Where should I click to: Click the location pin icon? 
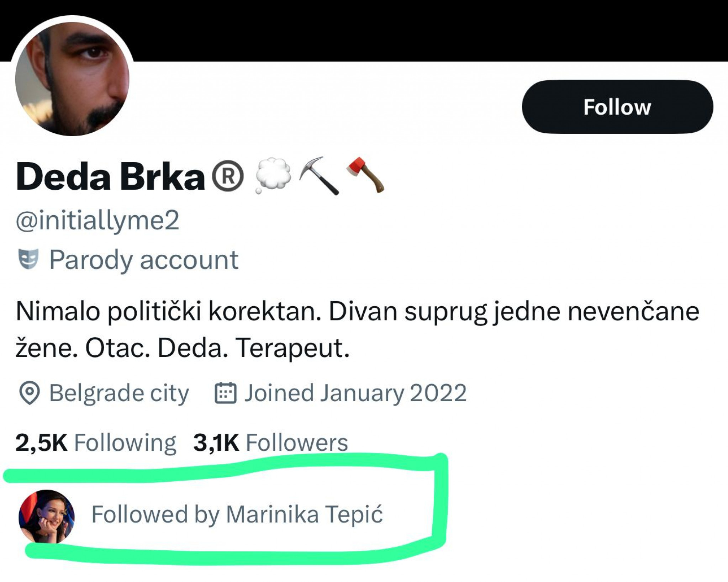(29, 393)
